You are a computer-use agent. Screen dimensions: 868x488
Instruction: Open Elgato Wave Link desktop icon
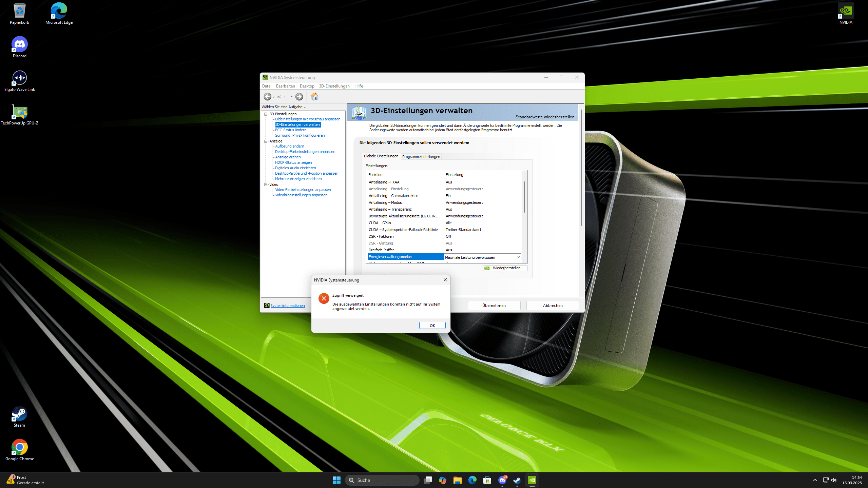(x=20, y=78)
